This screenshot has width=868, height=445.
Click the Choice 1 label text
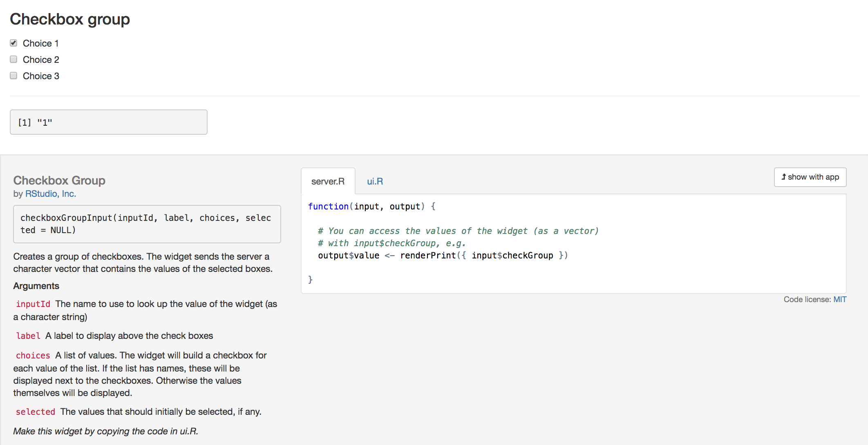[40, 43]
